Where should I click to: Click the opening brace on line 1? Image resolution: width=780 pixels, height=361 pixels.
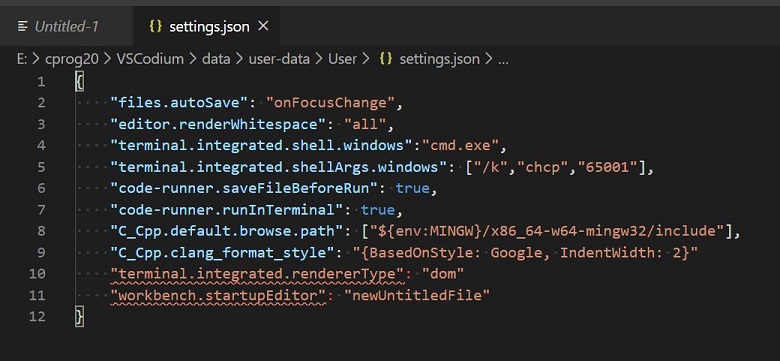pyautogui.click(x=80, y=81)
